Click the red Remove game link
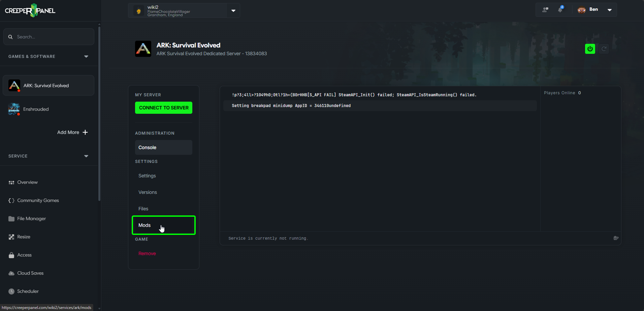 (x=147, y=253)
